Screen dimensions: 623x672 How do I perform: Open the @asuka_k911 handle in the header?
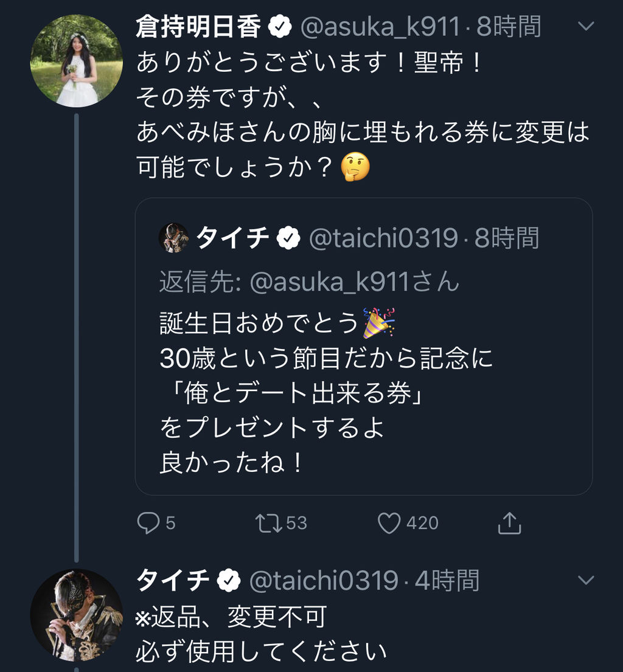coord(380,27)
